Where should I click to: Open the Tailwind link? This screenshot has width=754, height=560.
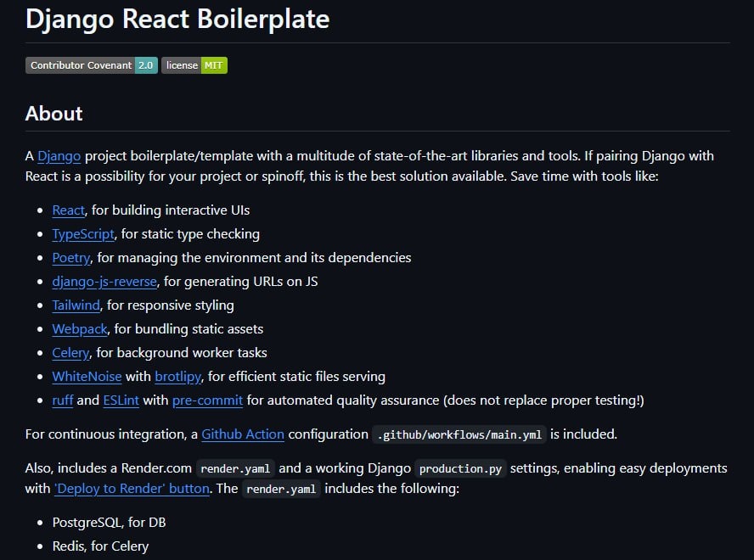(76, 305)
